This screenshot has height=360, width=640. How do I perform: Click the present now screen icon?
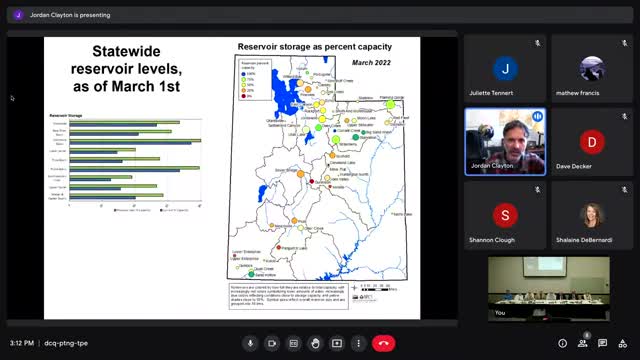[337, 343]
